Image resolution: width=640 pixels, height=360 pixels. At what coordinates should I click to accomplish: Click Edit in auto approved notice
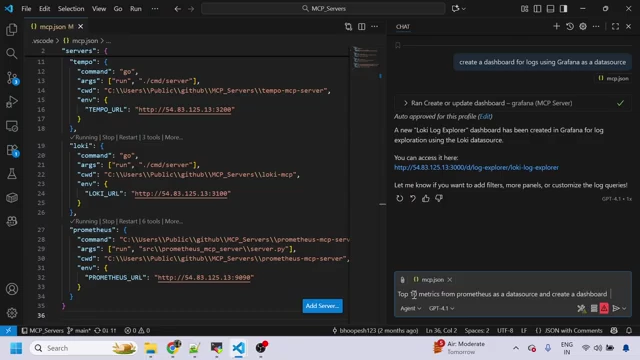(485, 116)
